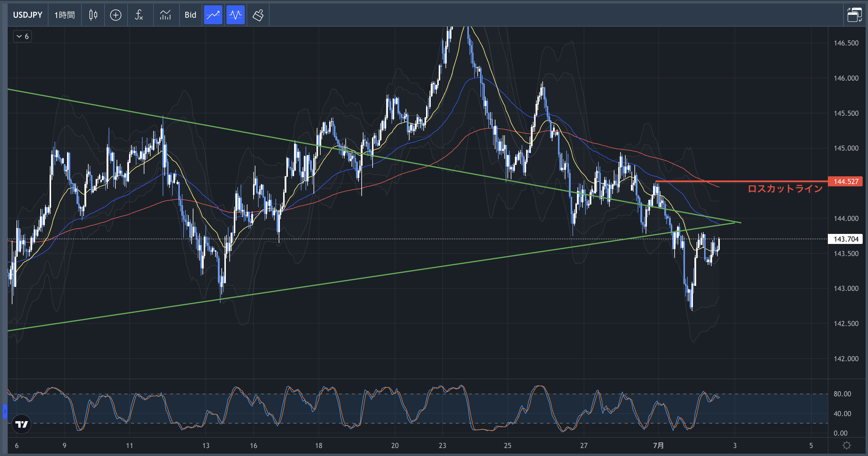Click the 40.00 oscillator scale label
This screenshot has width=868, height=456.
(842, 413)
